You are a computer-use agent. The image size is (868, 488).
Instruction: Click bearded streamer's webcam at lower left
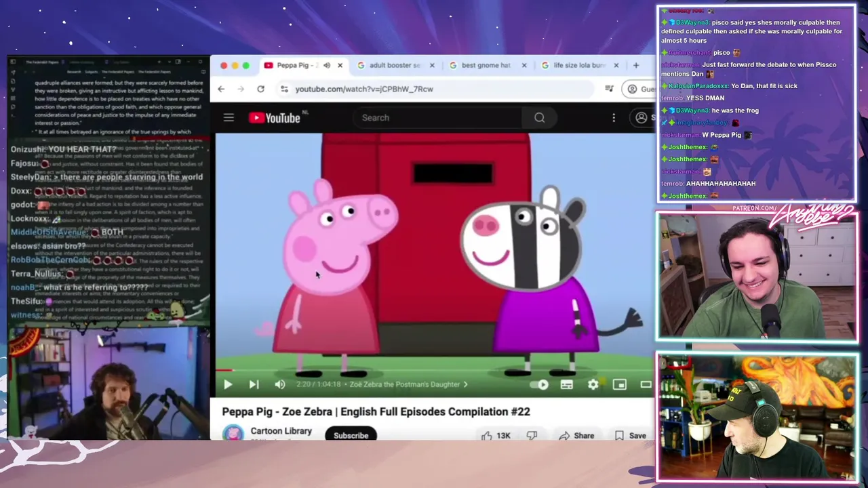108,384
